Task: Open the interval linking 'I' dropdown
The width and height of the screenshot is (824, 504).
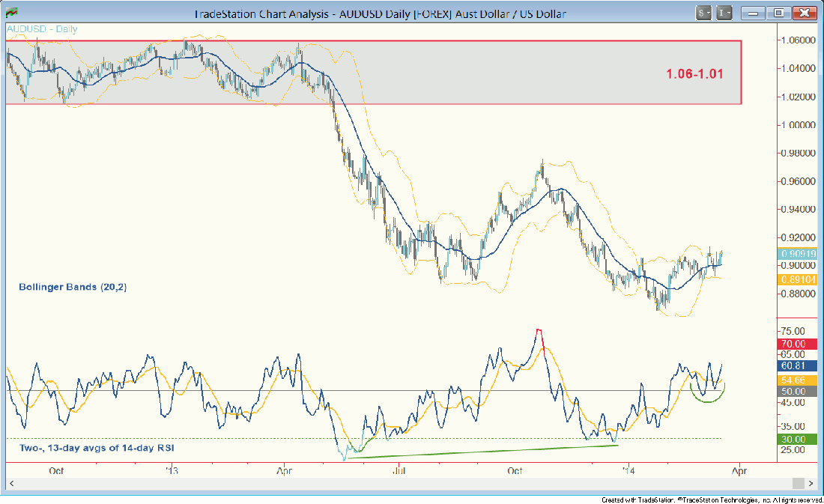Action: coord(724,13)
